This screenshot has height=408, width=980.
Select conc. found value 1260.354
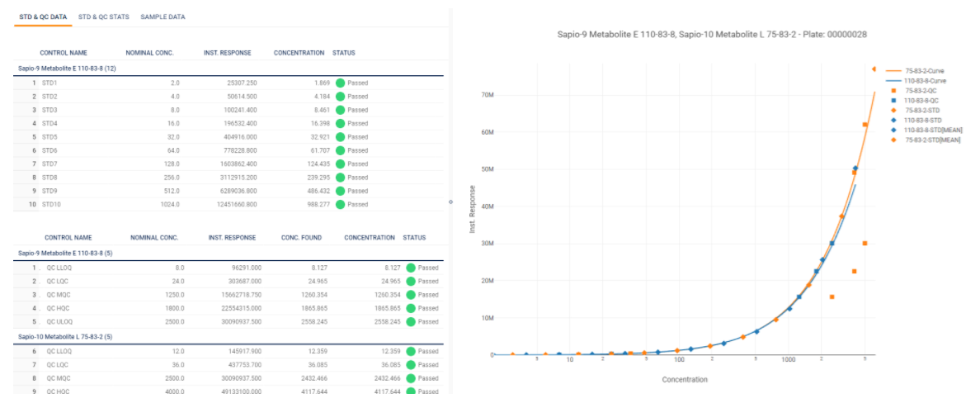click(314, 295)
